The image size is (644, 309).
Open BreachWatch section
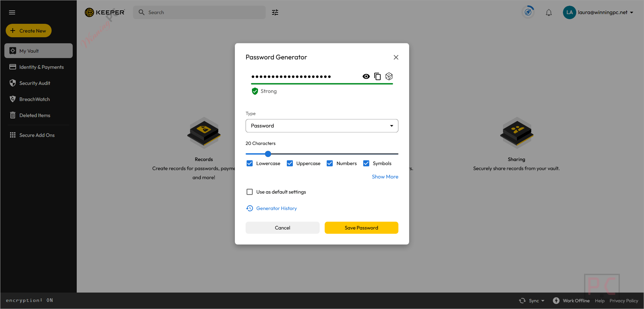point(39,99)
